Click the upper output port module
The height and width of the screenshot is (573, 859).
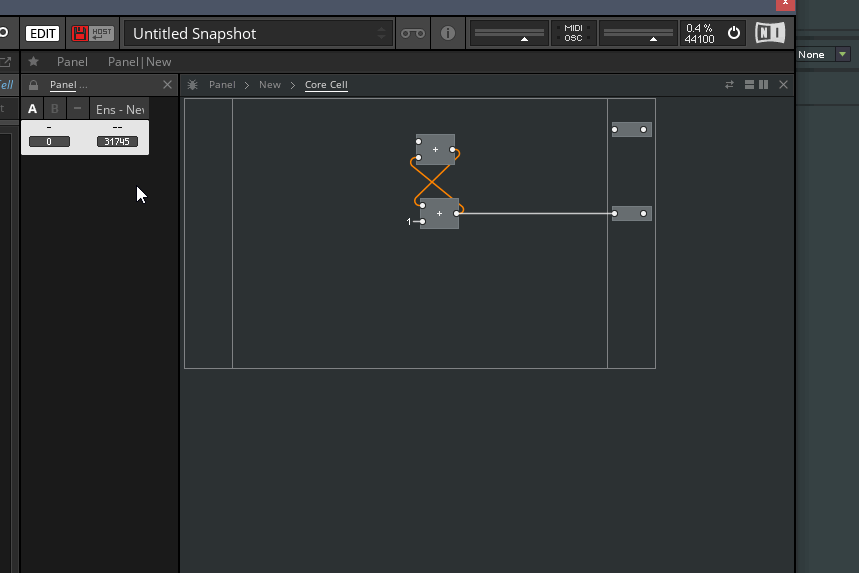(x=632, y=130)
